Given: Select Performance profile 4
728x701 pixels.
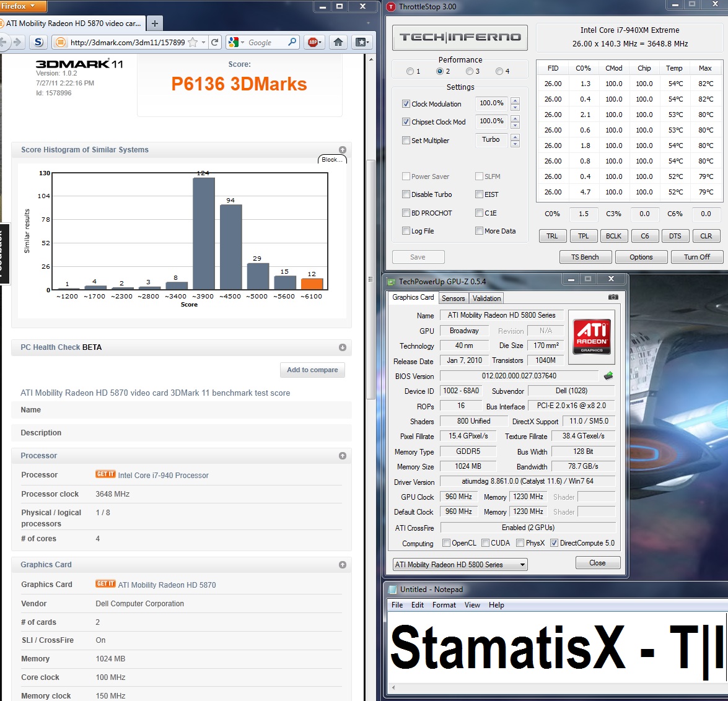Looking at the screenshot, I should tap(499, 71).
